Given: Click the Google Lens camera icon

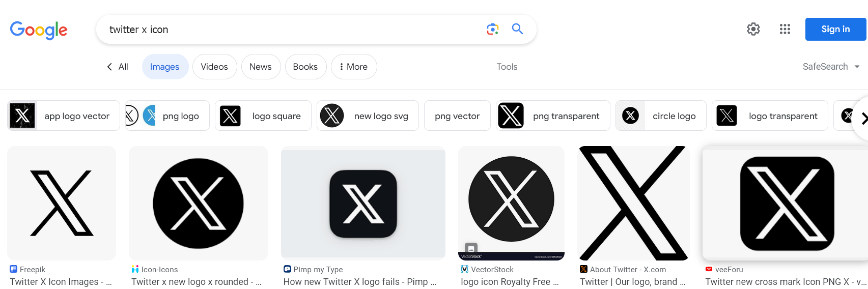Looking at the screenshot, I should pyautogui.click(x=492, y=30).
